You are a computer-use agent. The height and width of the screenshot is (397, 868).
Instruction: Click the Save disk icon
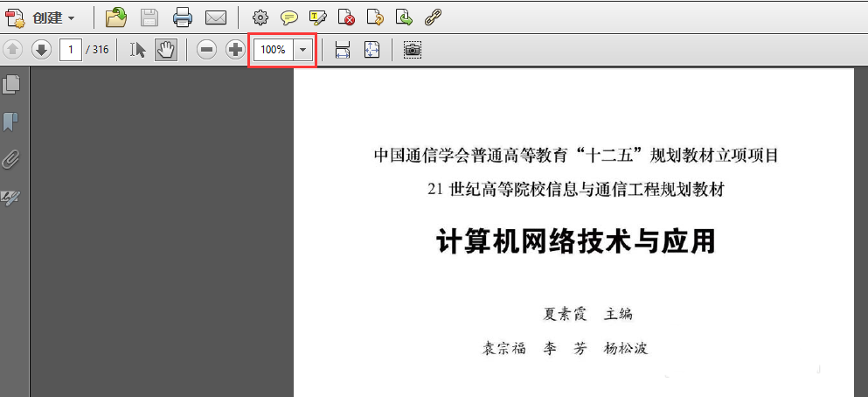pos(149,18)
